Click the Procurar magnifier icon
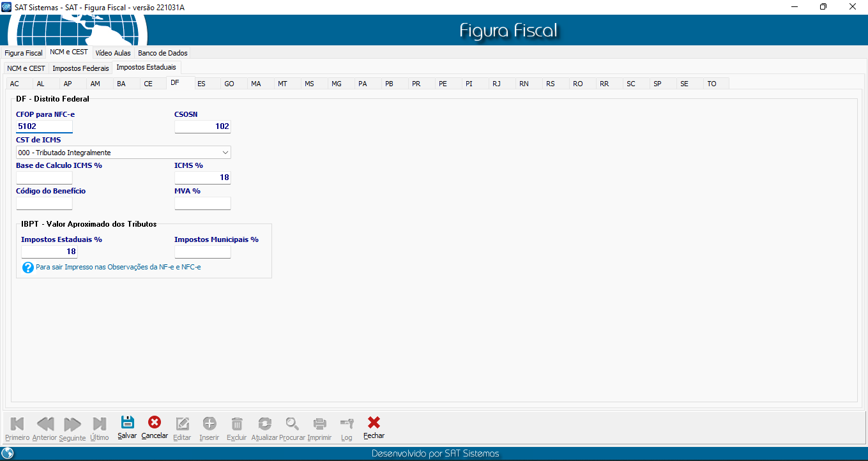 pos(292,423)
